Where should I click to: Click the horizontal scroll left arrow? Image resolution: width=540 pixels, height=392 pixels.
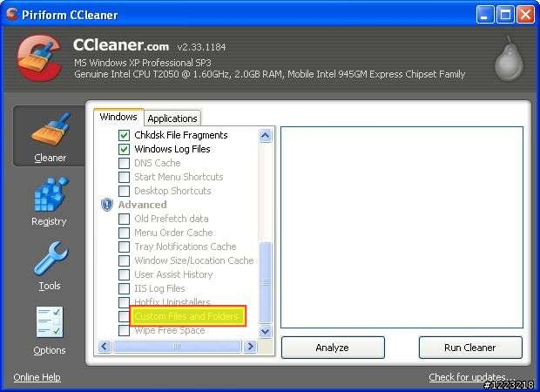pos(105,346)
